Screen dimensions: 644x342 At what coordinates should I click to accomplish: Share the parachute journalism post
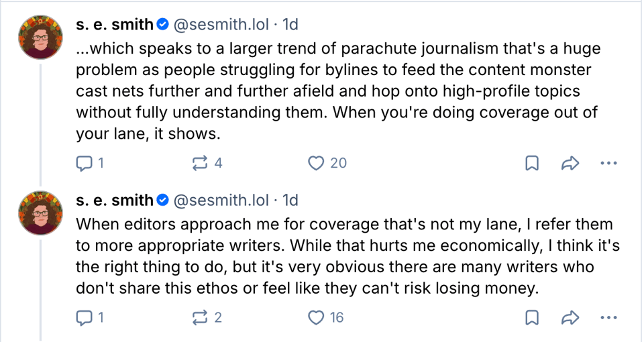tap(570, 163)
